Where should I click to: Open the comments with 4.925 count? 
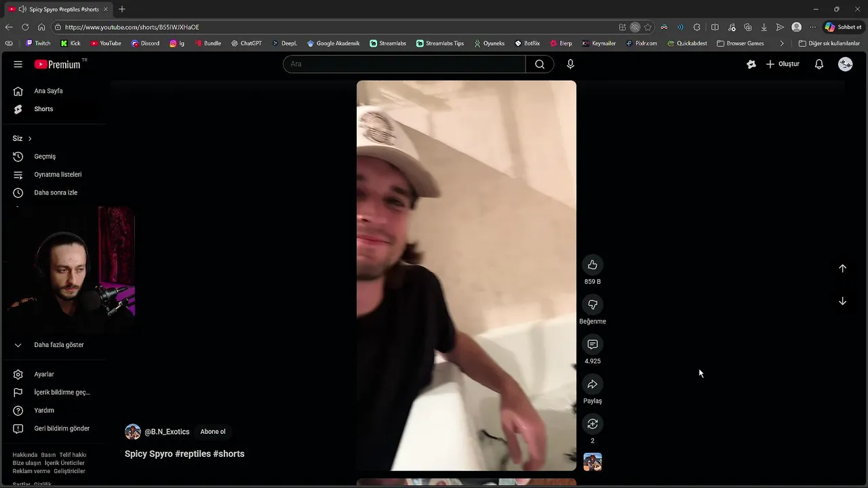tap(592, 344)
